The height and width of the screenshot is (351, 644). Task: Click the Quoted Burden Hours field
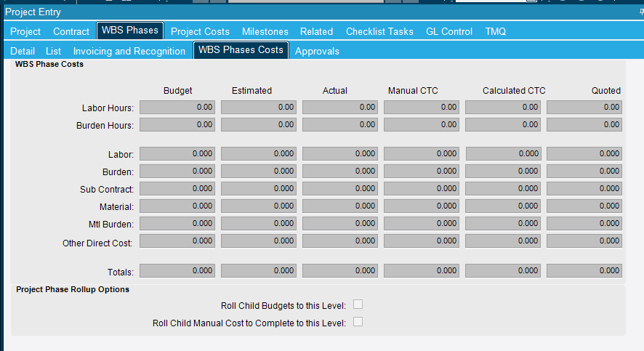(584, 124)
